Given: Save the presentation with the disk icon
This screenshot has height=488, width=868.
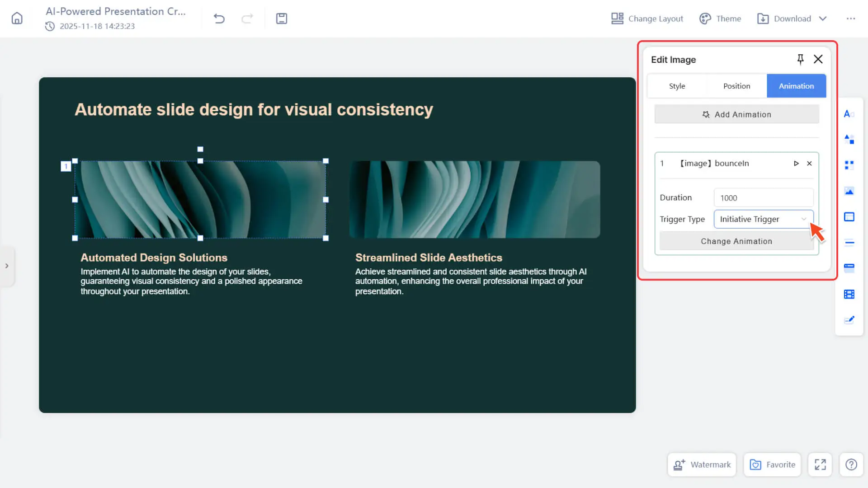Looking at the screenshot, I should pyautogui.click(x=282, y=19).
